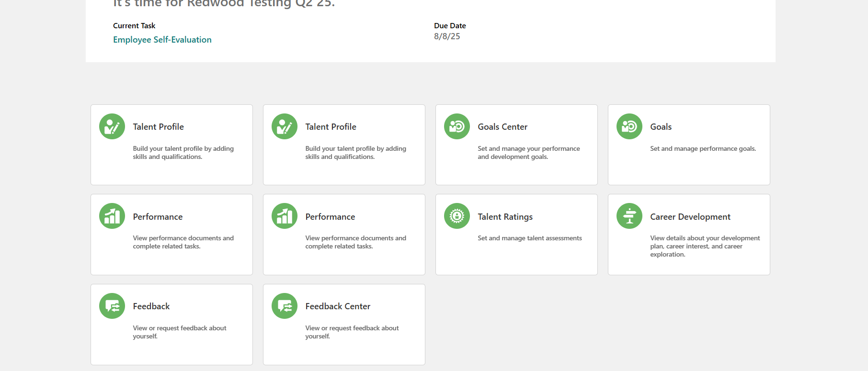Open the Goals Center card title
Screen dimensions: 868x371
pos(502,127)
